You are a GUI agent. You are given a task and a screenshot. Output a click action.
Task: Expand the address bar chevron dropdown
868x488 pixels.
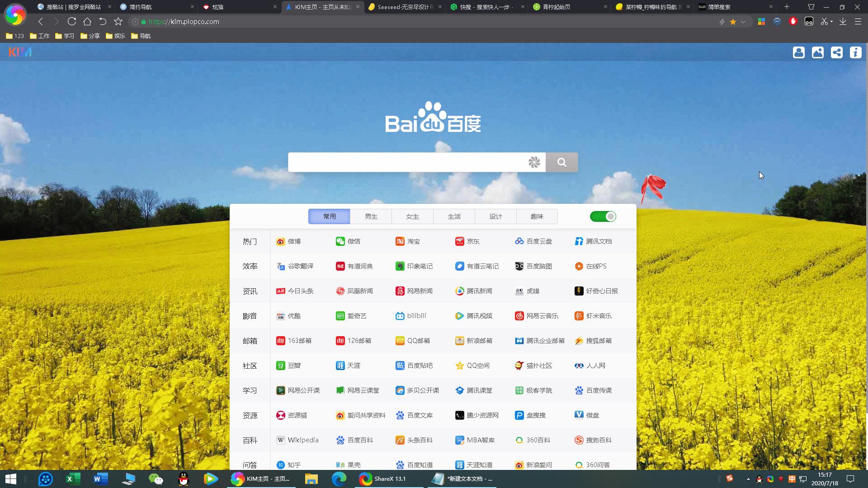tap(743, 22)
